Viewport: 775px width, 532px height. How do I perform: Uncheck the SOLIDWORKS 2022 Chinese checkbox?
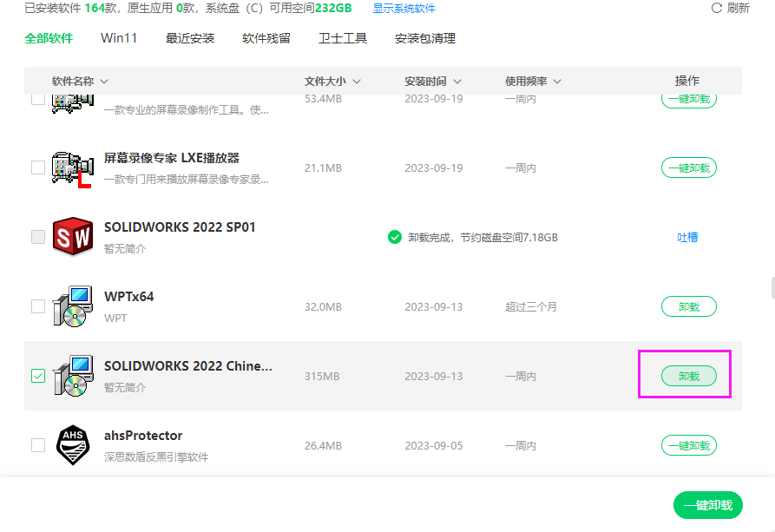(38, 376)
